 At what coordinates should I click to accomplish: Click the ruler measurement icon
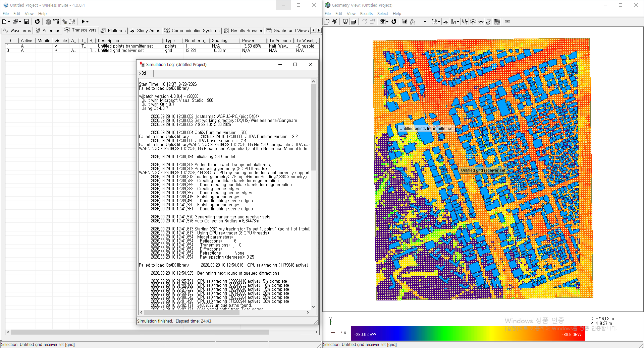tap(507, 21)
